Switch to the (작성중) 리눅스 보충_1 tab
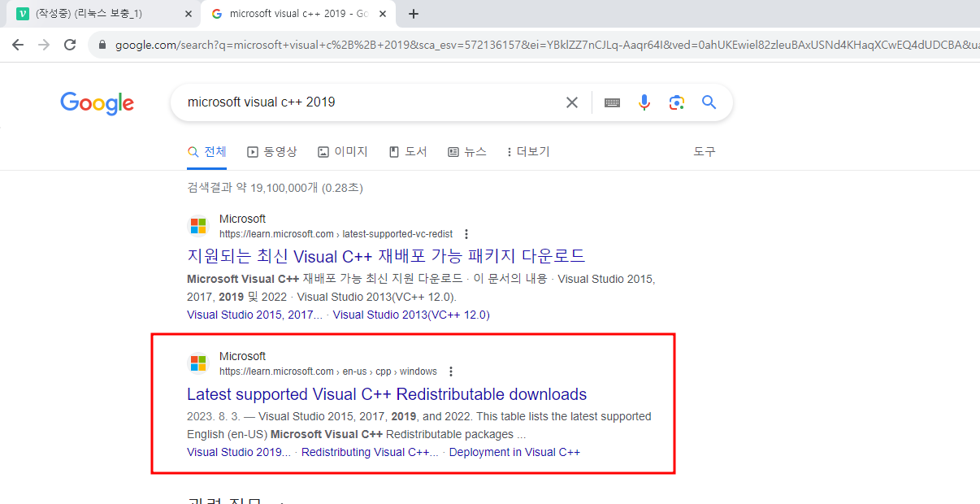Viewport: 980px width, 504px height. (102, 14)
